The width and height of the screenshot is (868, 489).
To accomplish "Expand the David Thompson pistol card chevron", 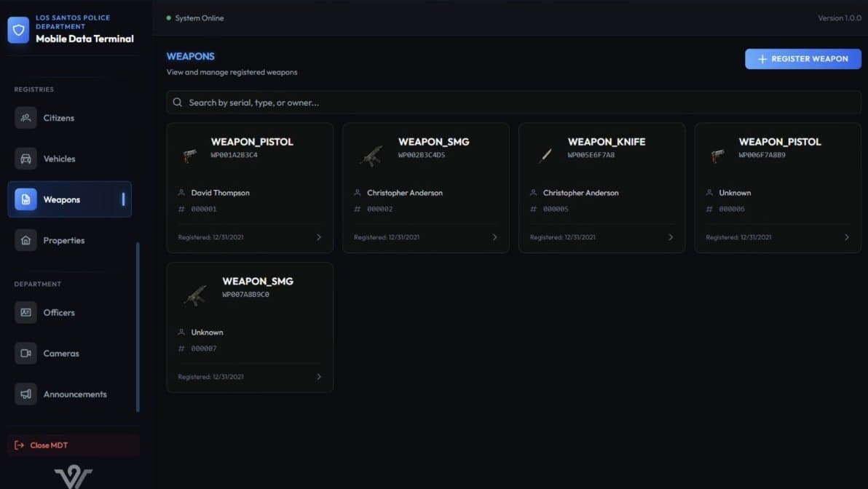I will [x=319, y=237].
